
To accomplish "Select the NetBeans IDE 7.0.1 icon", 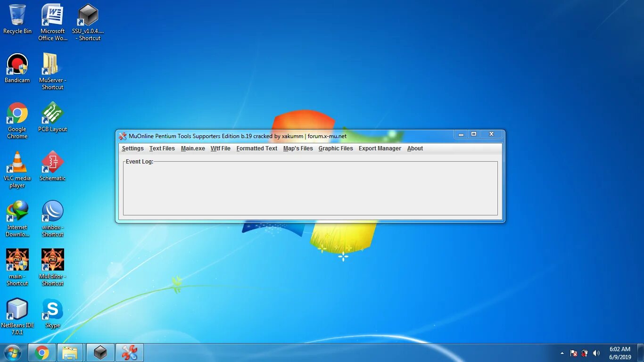I will point(17,316).
